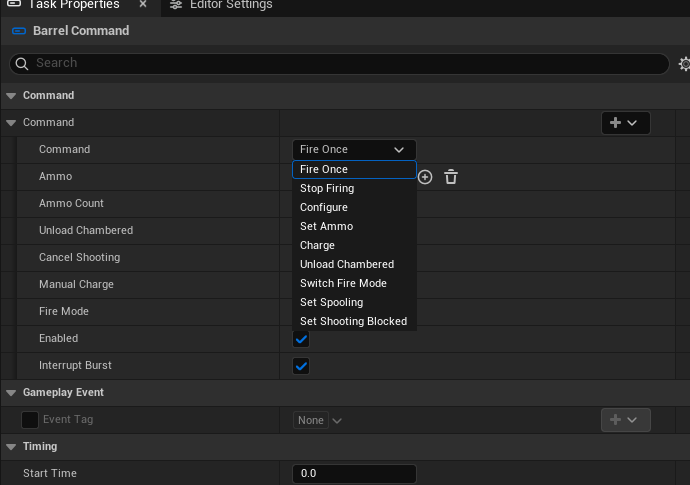The image size is (690, 485).
Task: Click the Barrel Command title text
Action: [x=81, y=31]
